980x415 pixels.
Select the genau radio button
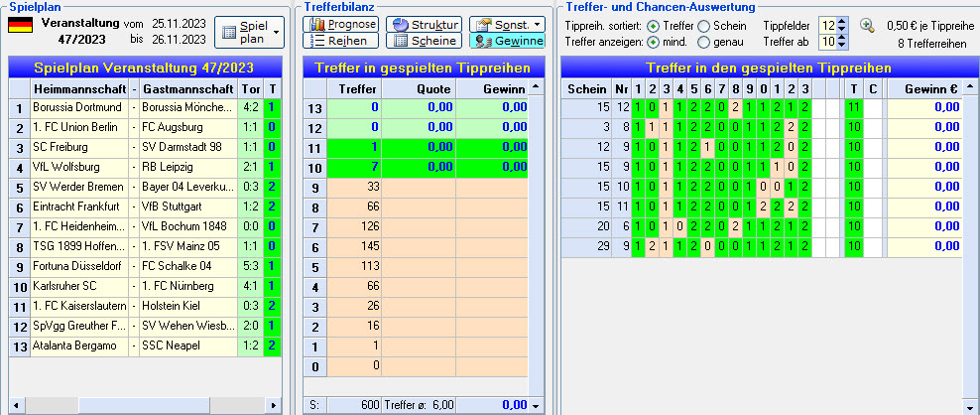(x=703, y=43)
